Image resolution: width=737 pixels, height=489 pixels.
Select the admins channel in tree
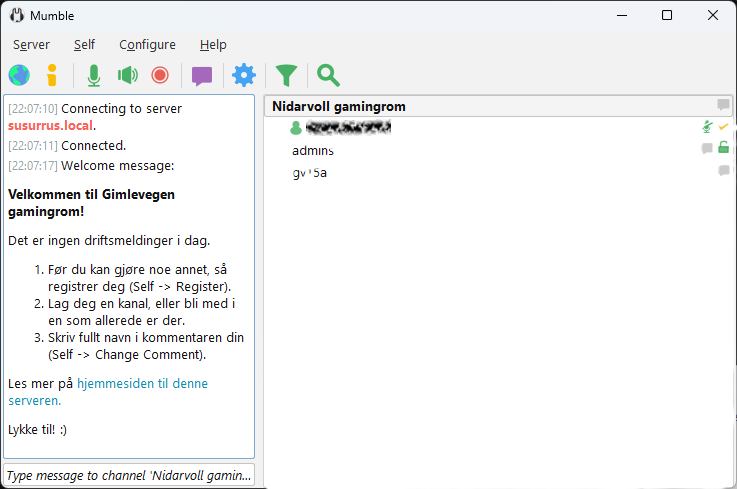(312, 150)
